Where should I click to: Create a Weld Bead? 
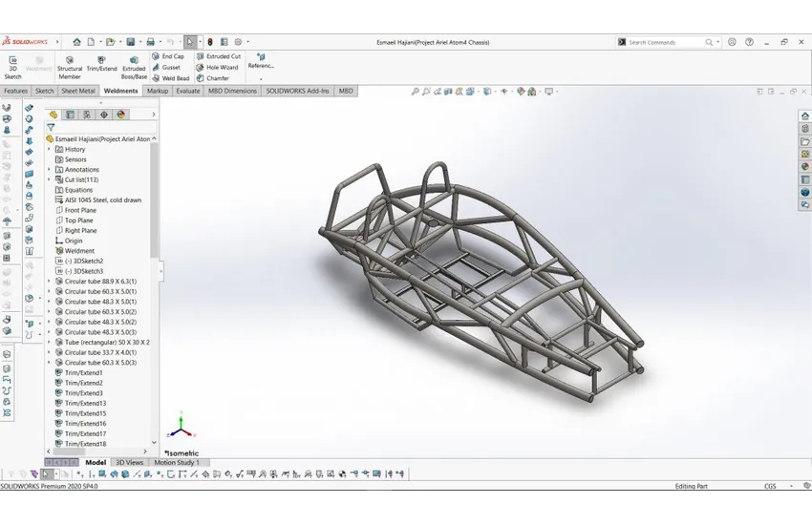pyautogui.click(x=171, y=78)
